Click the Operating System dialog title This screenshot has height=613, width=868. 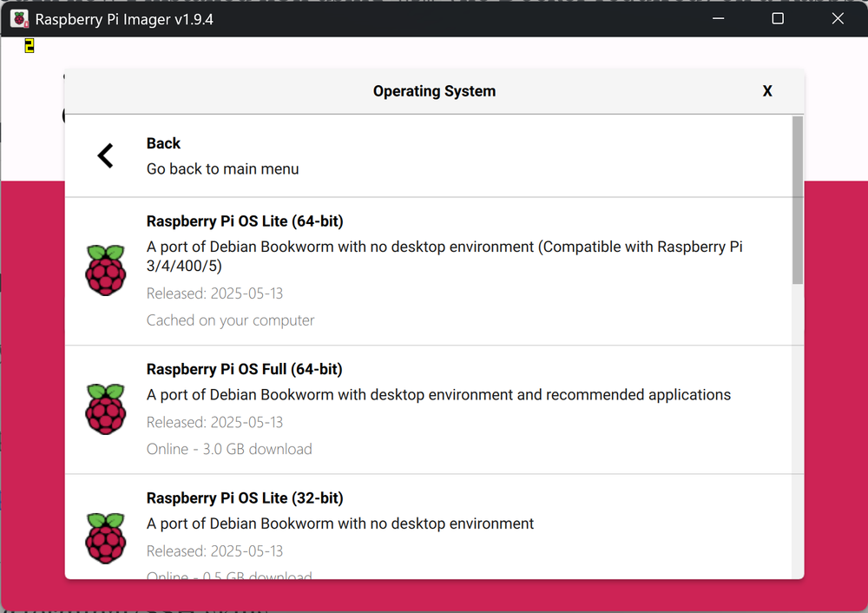pos(434,90)
